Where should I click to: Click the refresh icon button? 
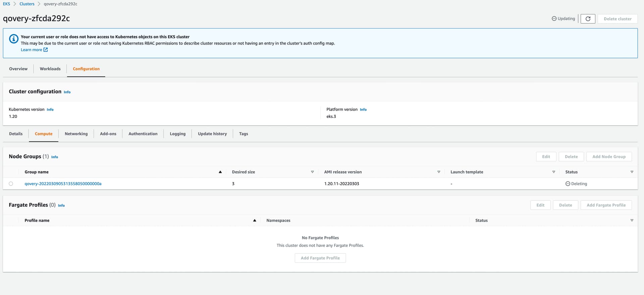[588, 19]
